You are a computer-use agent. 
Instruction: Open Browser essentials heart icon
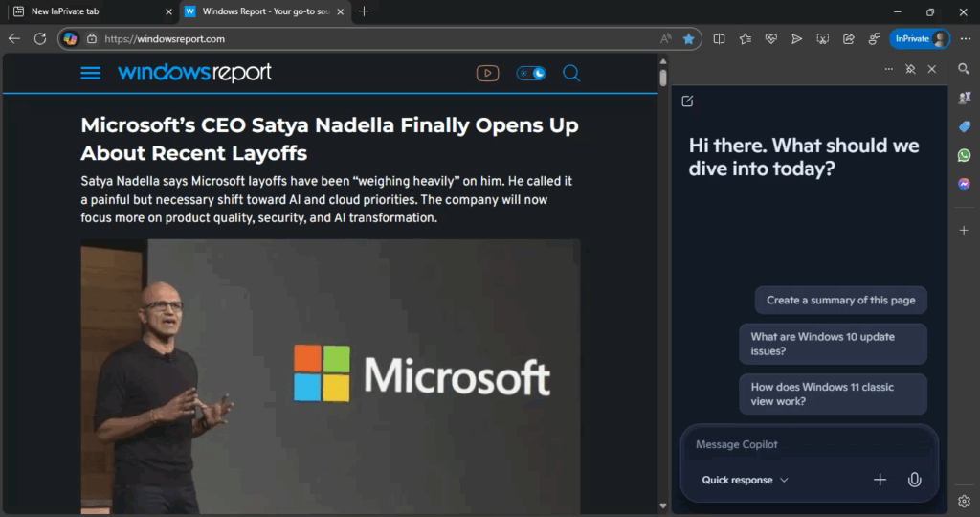coord(771,38)
